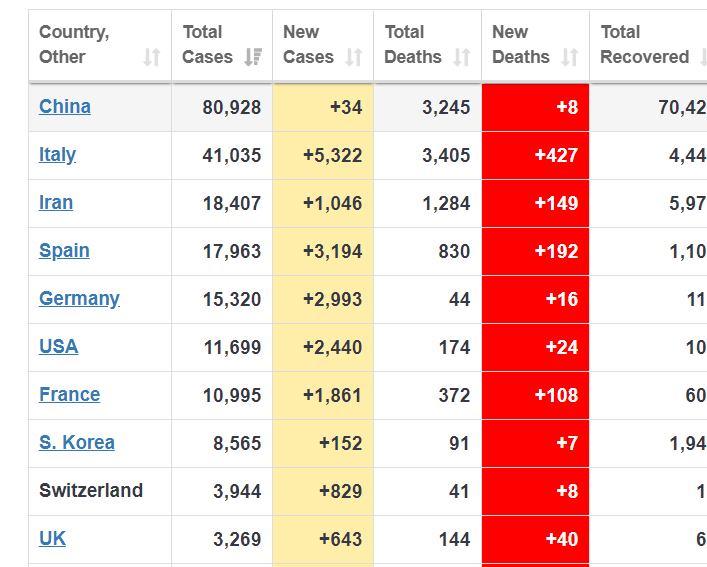Select Spain's total cases 17,963
This screenshot has height=567, width=707.
(x=232, y=251)
